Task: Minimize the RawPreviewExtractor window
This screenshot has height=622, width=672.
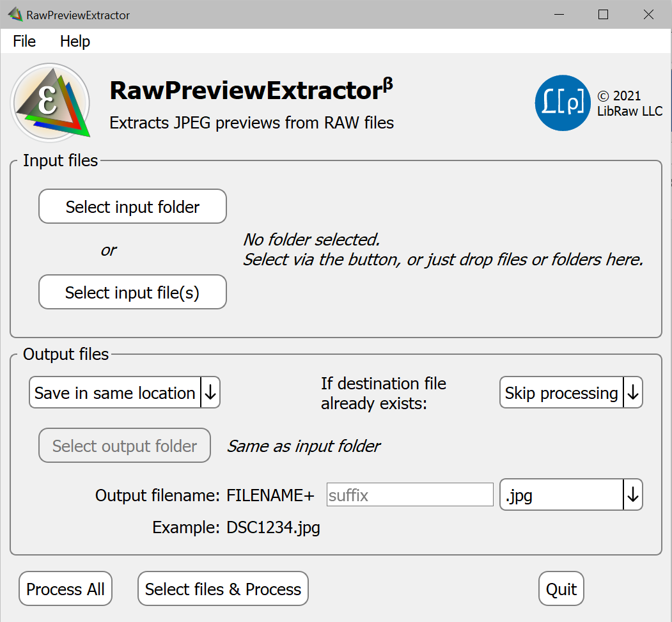Action: (x=557, y=14)
